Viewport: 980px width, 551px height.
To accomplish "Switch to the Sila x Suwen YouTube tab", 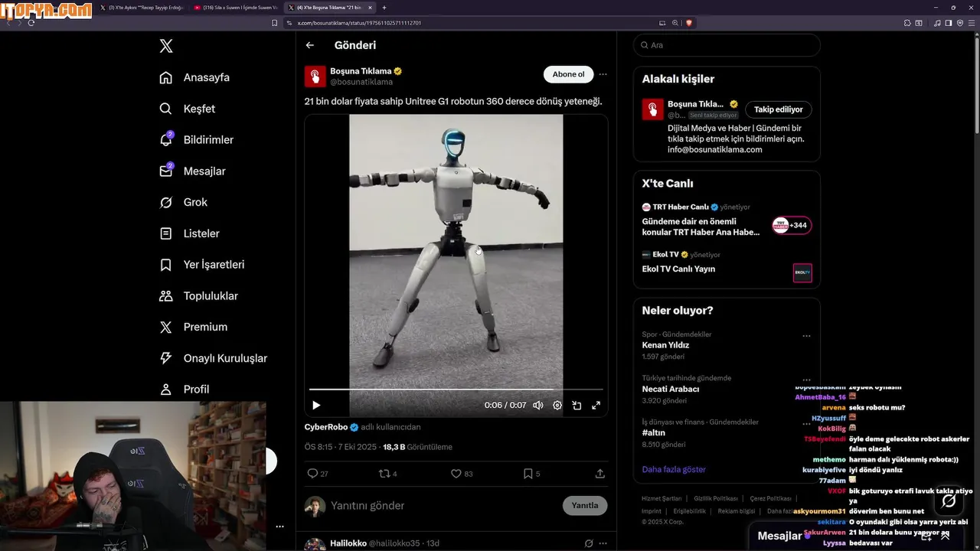I will click(x=237, y=8).
